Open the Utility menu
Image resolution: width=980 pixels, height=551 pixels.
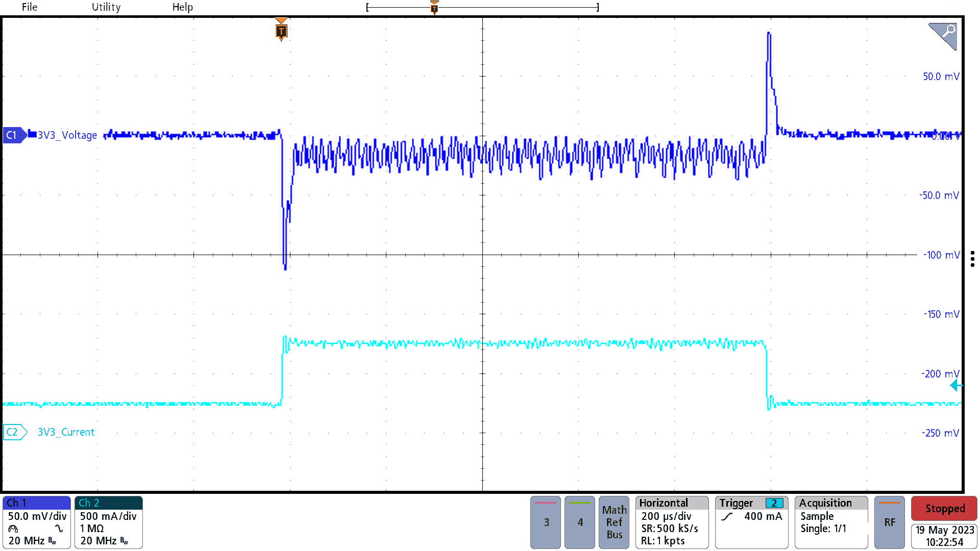pos(106,7)
